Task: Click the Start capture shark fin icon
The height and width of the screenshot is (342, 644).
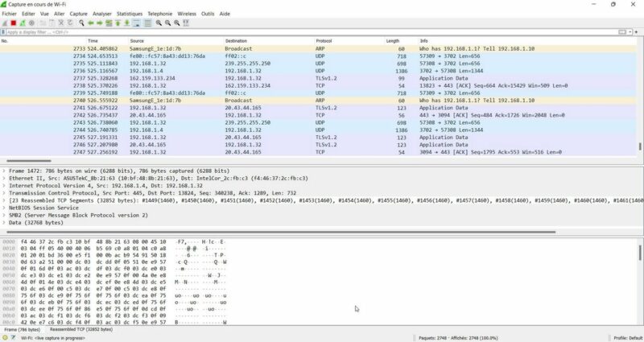Action: click(5, 23)
